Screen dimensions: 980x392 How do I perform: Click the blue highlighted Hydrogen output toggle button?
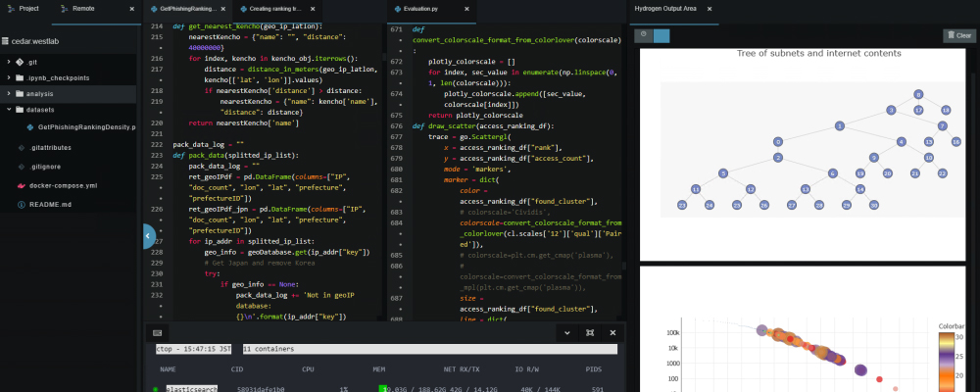pyautogui.click(x=661, y=35)
